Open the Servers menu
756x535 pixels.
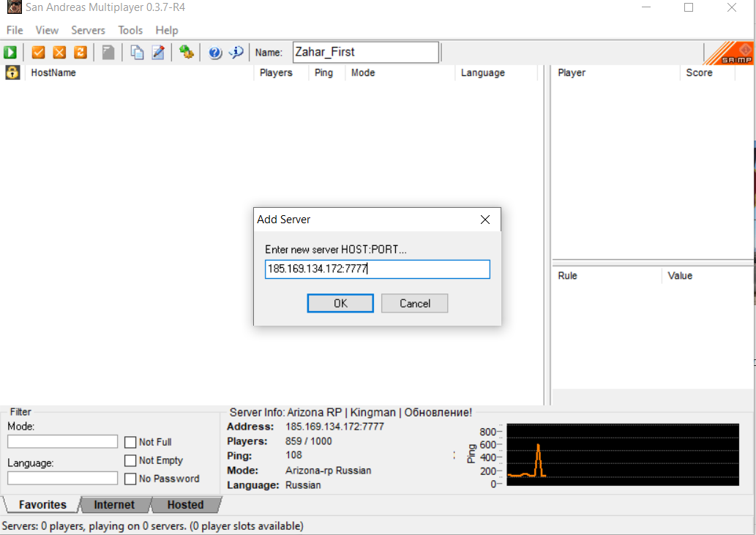pos(89,30)
